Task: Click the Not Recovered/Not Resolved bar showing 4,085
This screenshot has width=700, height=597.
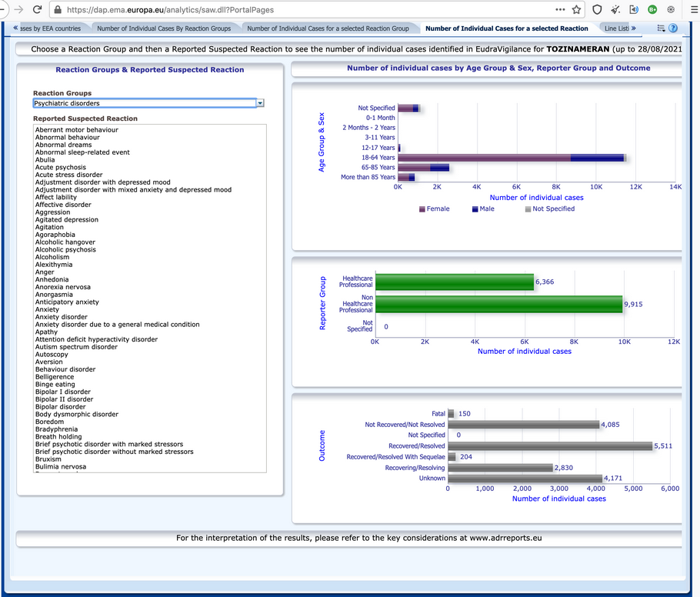Action: [x=524, y=425]
